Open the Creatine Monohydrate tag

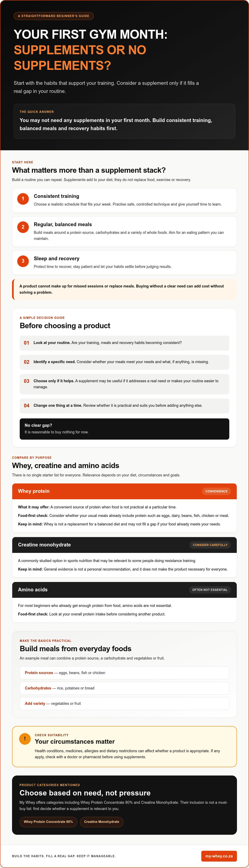coord(102,822)
